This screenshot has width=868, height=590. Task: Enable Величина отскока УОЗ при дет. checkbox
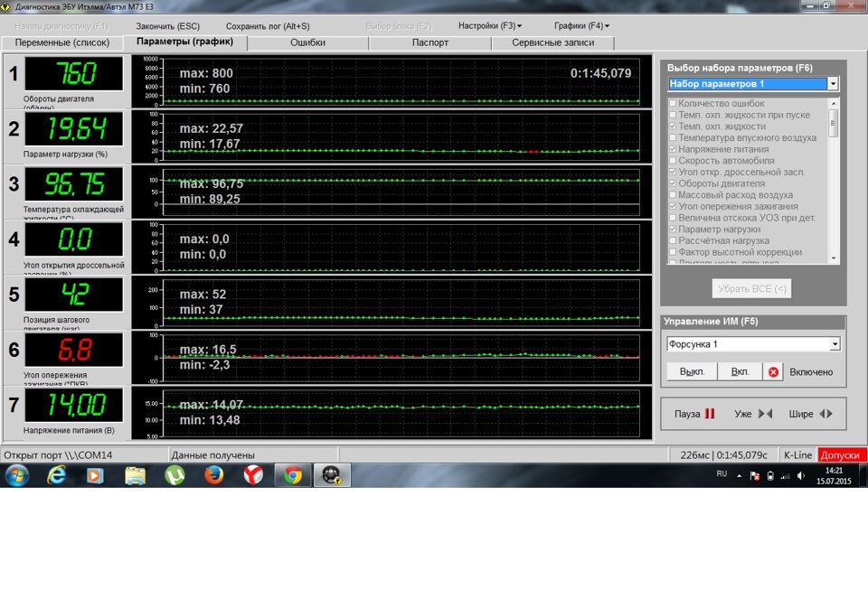tap(673, 218)
